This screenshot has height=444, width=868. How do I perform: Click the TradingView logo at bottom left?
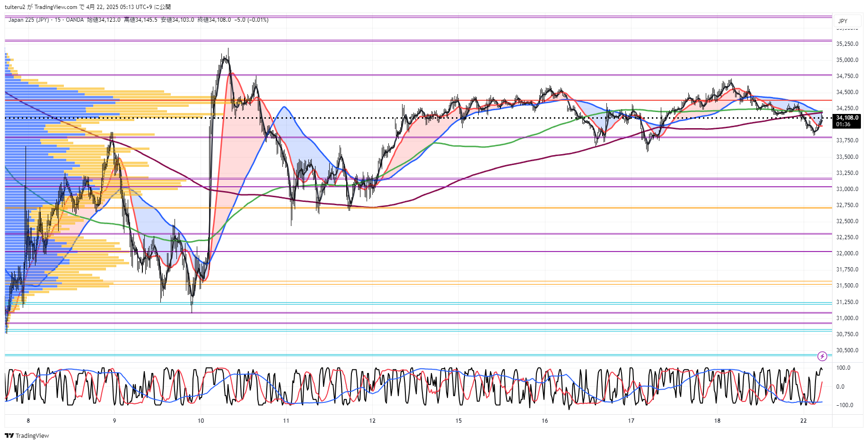[27, 435]
